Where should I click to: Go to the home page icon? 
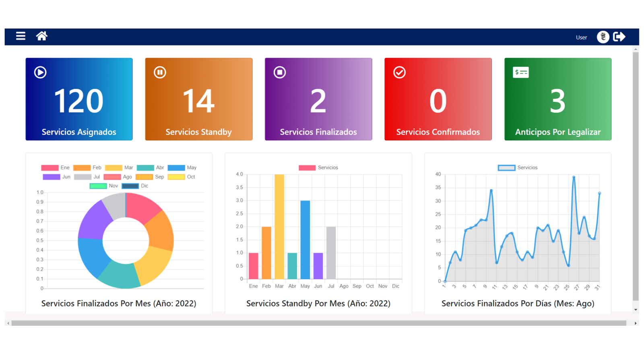point(41,36)
